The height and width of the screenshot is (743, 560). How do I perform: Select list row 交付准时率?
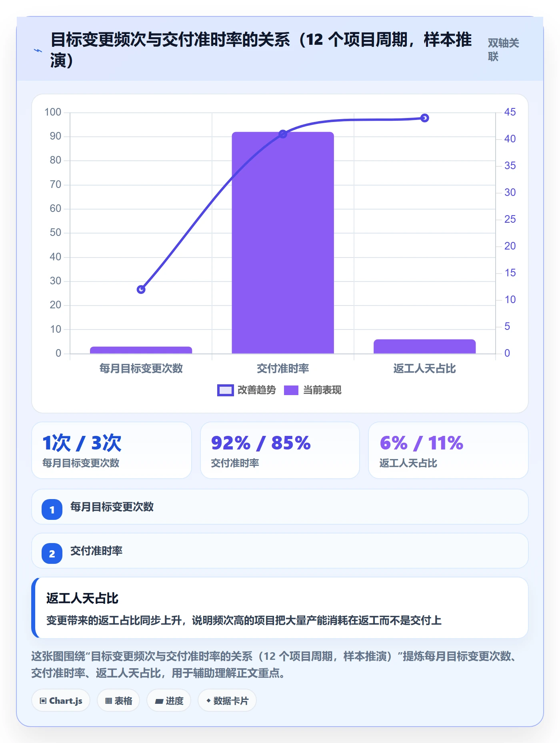pyautogui.click(x=280, y=551)
